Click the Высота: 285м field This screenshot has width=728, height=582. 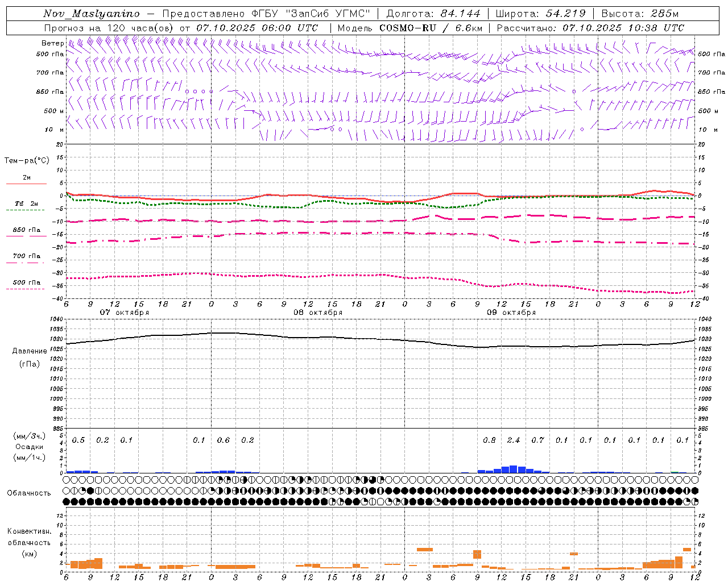[x=640, y=14]
